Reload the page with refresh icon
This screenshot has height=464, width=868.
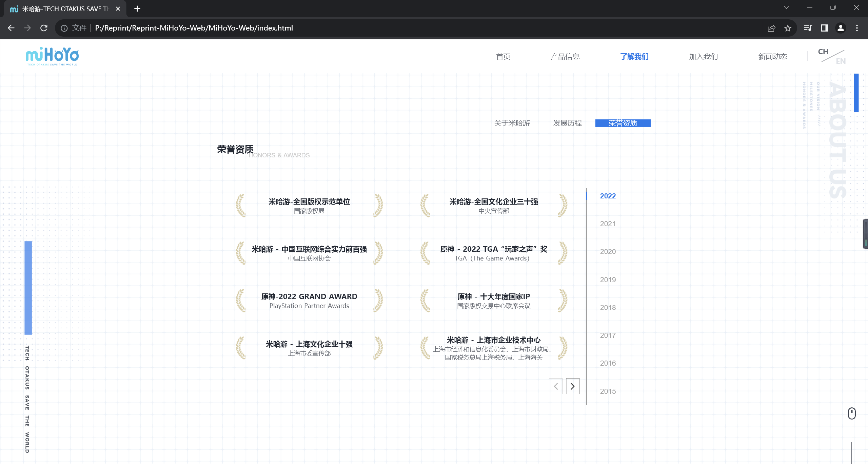[x=44, y=28]
